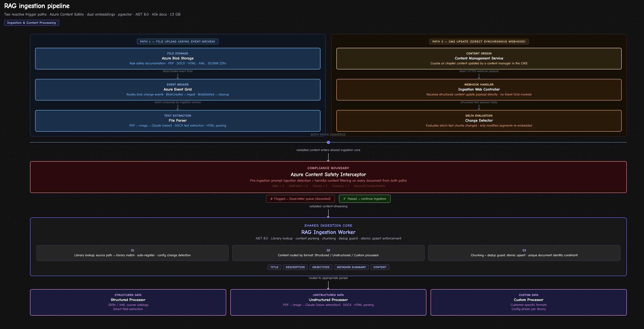Click the Config-driven per library text
This screenshot has width=644, height=329.
(529, 309)
